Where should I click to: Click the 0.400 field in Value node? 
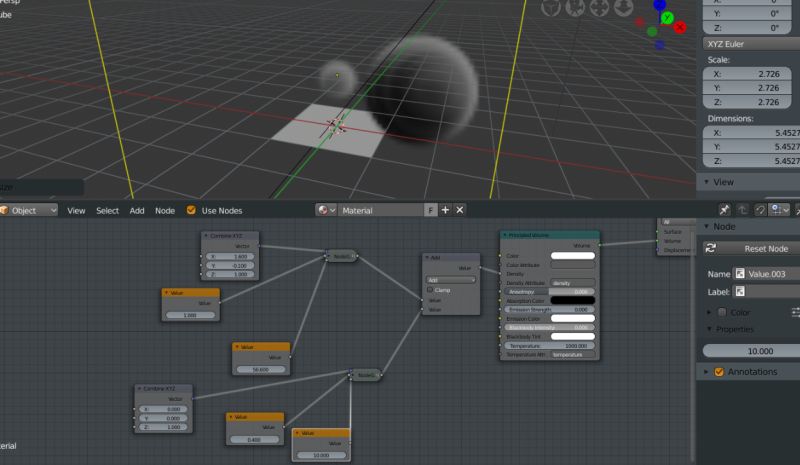pos(255,439)
